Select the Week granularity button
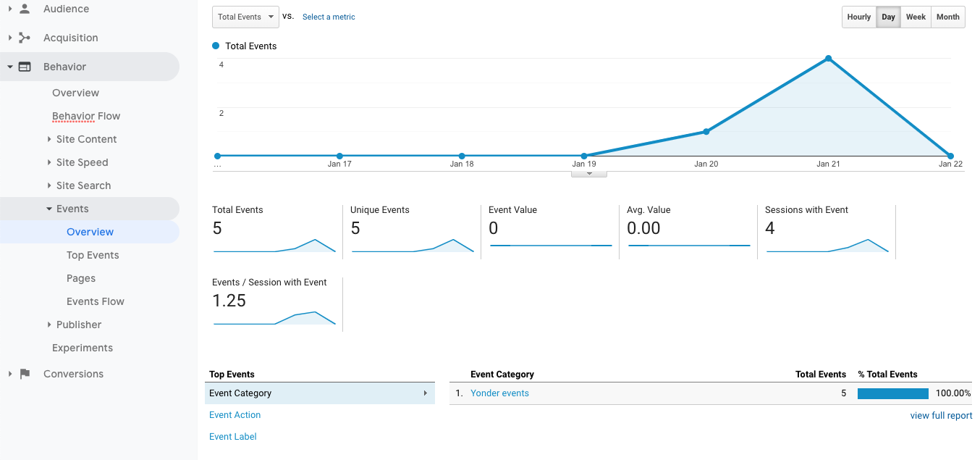Screen dimensions: 980x460 pyautogui.click(x=915, y=17)
